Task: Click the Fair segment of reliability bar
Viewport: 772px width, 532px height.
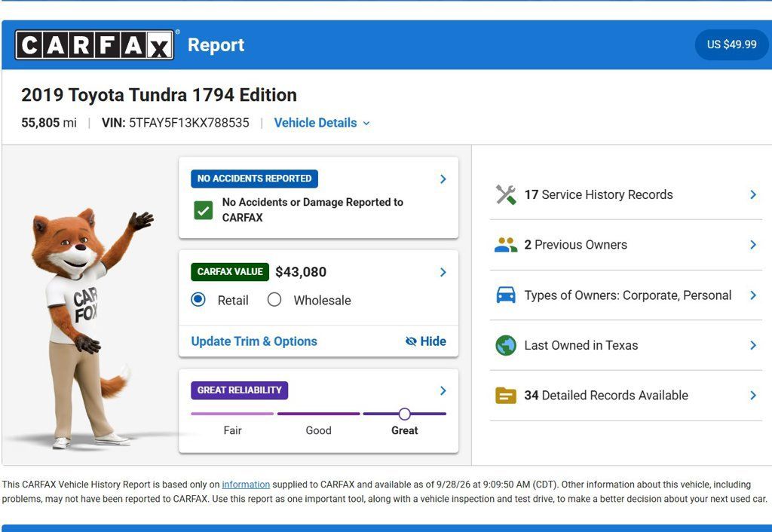Action: coord(232,414)
